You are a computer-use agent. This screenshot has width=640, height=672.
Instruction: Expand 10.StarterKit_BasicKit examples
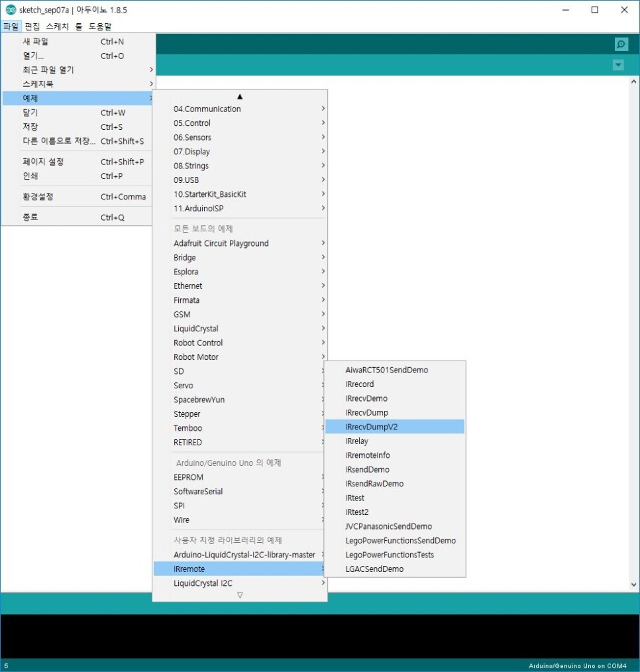[240, 194]
